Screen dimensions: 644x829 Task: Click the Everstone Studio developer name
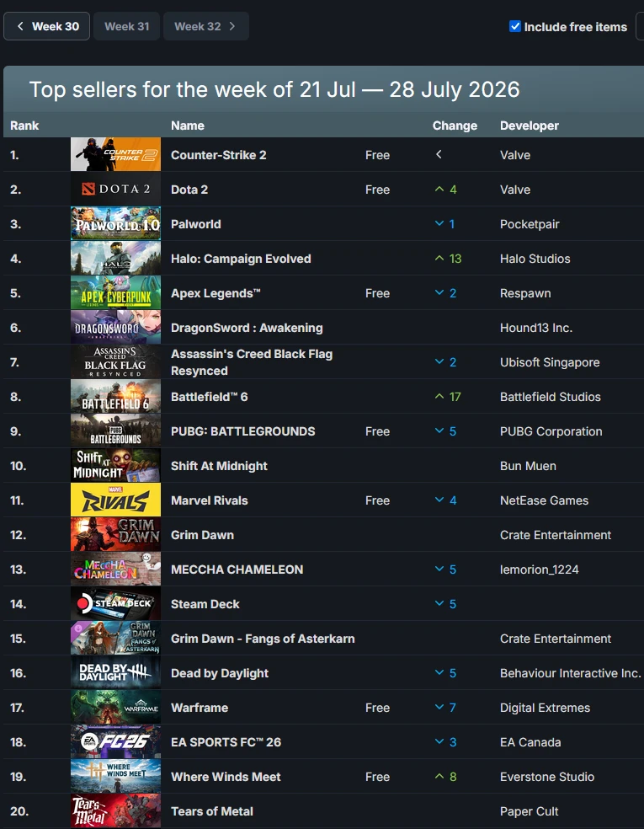tap(547, 777)
